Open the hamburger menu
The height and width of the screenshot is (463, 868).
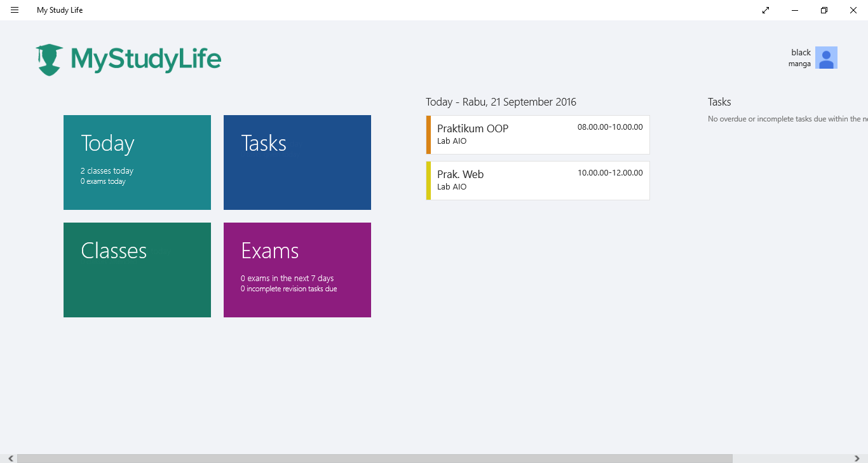(15, 10)
